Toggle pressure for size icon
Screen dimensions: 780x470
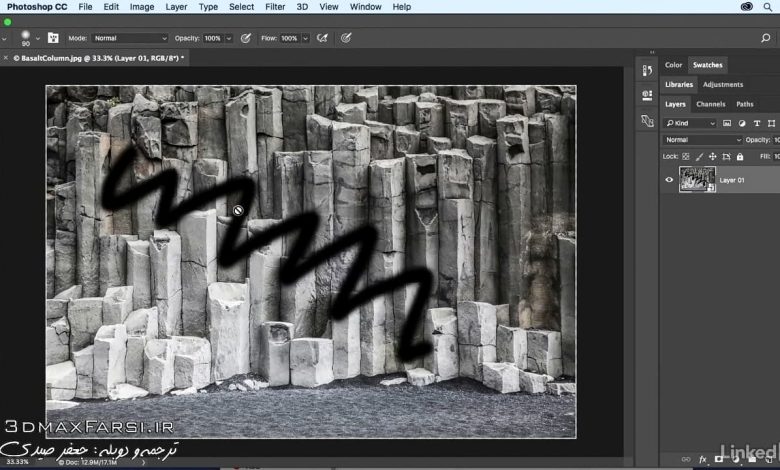(346, 38)
